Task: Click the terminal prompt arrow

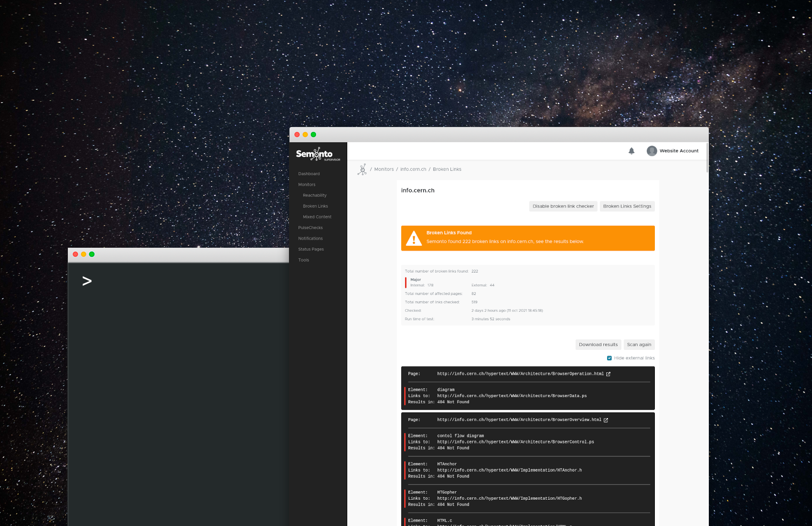Action: (87, 281)
